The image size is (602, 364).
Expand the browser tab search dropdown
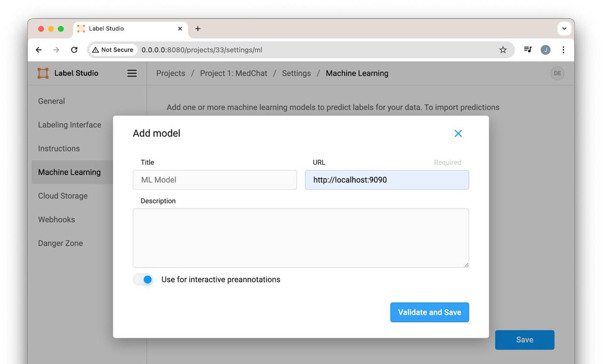point(564,29)
